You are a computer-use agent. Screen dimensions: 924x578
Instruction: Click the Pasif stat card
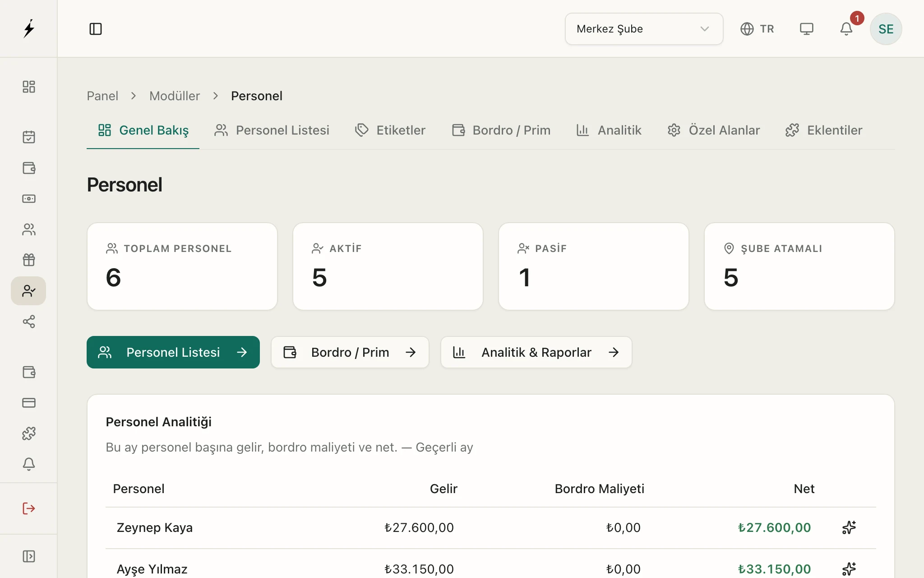click(x=594, y=266)
